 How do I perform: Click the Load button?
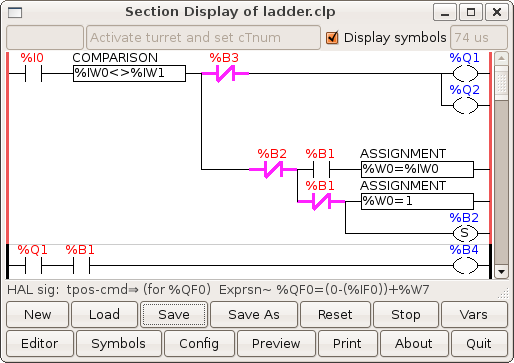(104, 314)
